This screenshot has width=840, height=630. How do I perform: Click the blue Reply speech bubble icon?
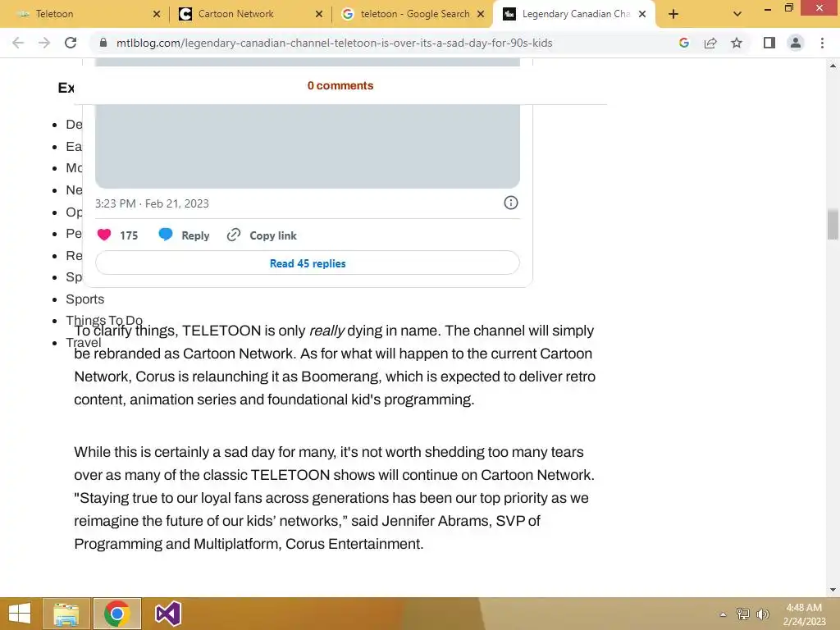click(166, 234)
